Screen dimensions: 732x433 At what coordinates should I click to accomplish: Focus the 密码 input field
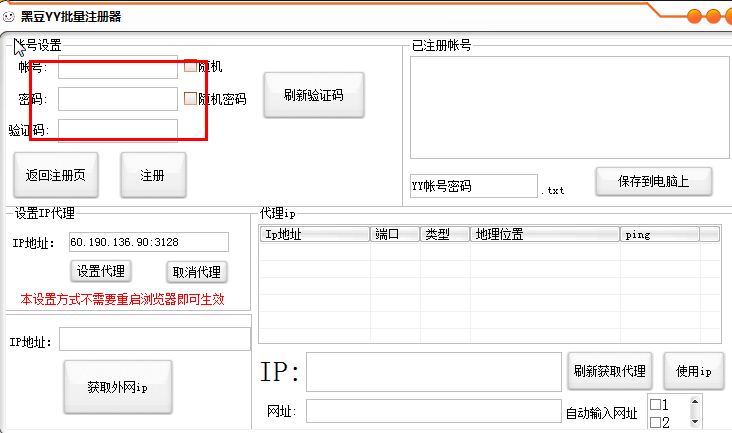pos(118,99)
